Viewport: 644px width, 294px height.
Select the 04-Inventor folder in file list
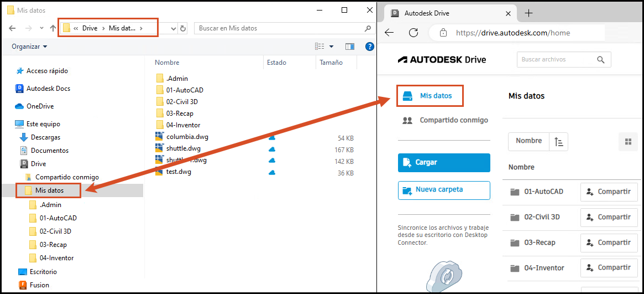pos(178,125)
